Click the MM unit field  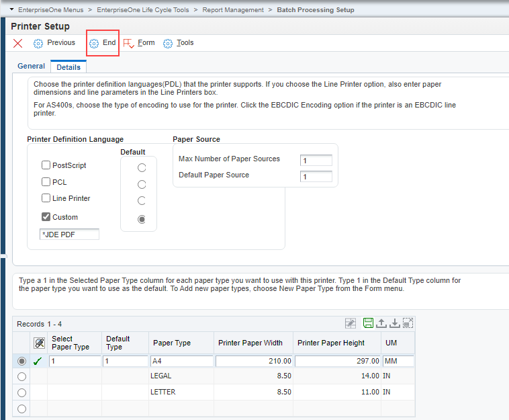398,361
